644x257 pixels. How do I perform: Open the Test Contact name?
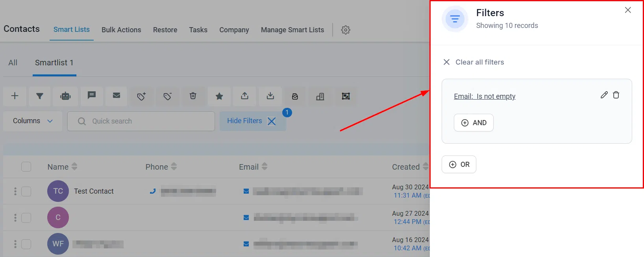point(94,191)
